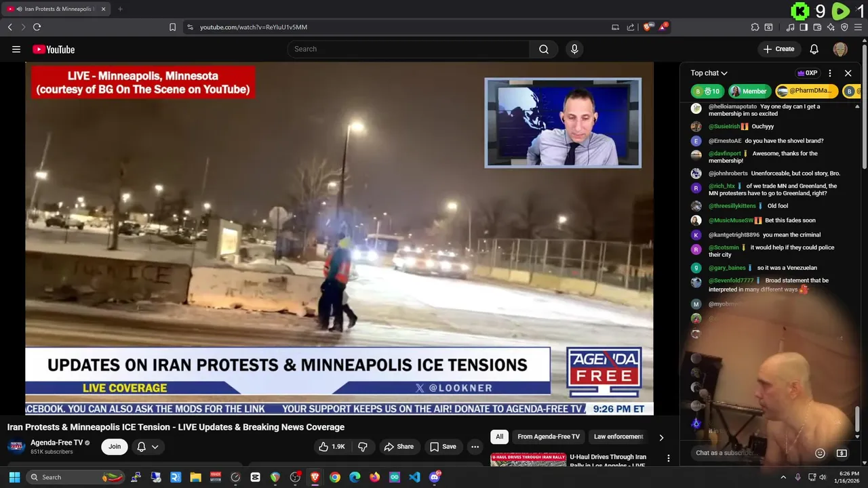The width and height of the screenshot is (868, 488).
Task: Open Leo AI sparkle icon
Action: point(831,27)
